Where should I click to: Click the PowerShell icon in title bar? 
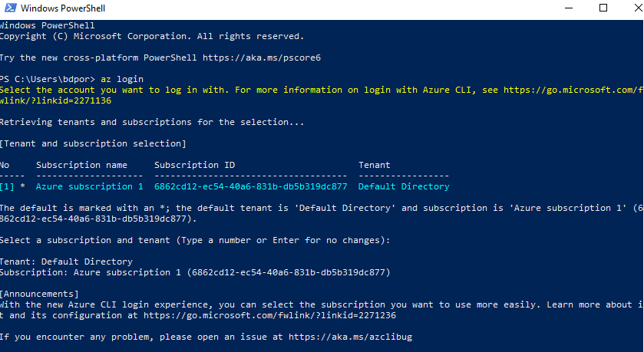click(8, 9)
